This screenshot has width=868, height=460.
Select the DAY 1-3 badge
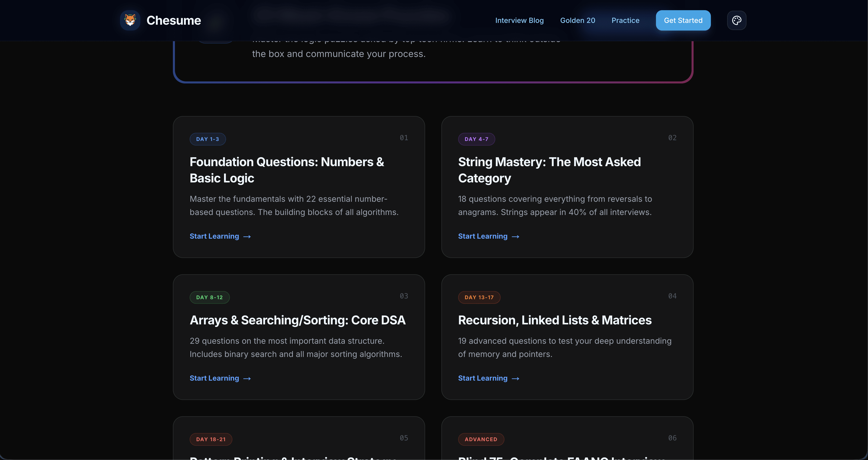[207, 139]
